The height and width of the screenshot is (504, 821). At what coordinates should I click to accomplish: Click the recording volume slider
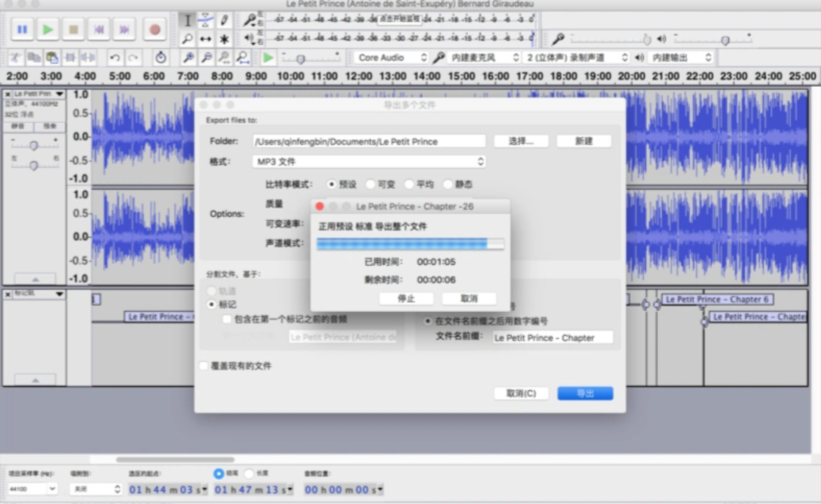pos(611,39)
